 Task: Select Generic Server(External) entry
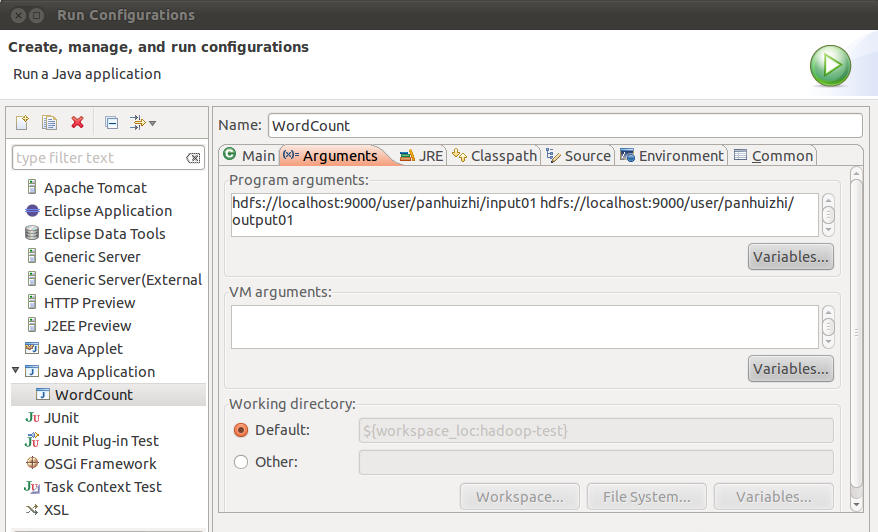click(x=123, y=279)
